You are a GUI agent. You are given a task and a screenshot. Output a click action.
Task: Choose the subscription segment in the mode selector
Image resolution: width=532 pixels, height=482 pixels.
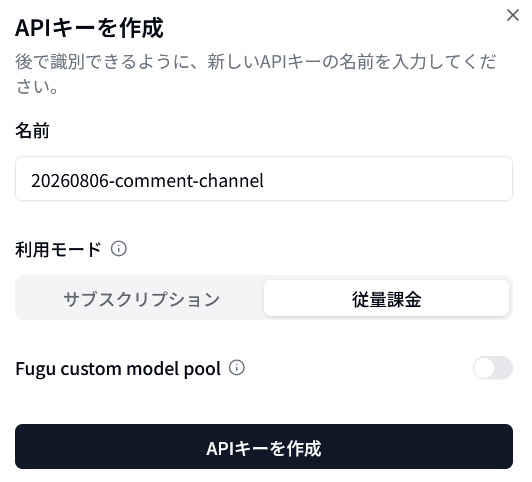click(141, 298)
